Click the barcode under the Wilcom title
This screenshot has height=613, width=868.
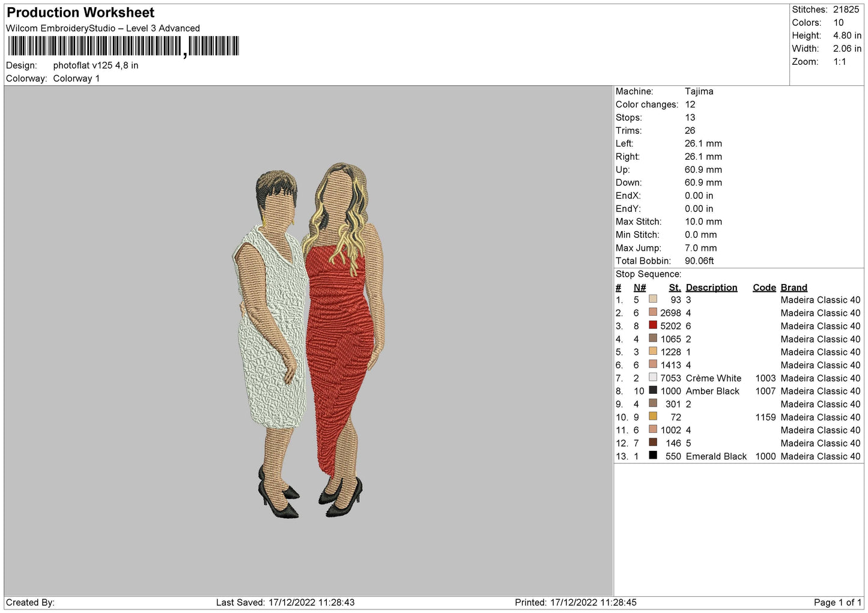pos(123,46)
